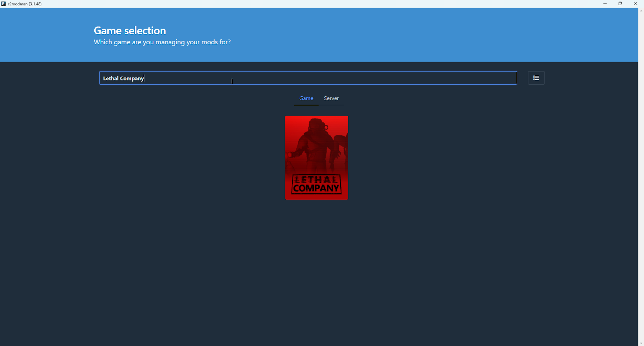The image size is (644, 346).
Task: Switch to the Server tab
Action: coord(332,98)
